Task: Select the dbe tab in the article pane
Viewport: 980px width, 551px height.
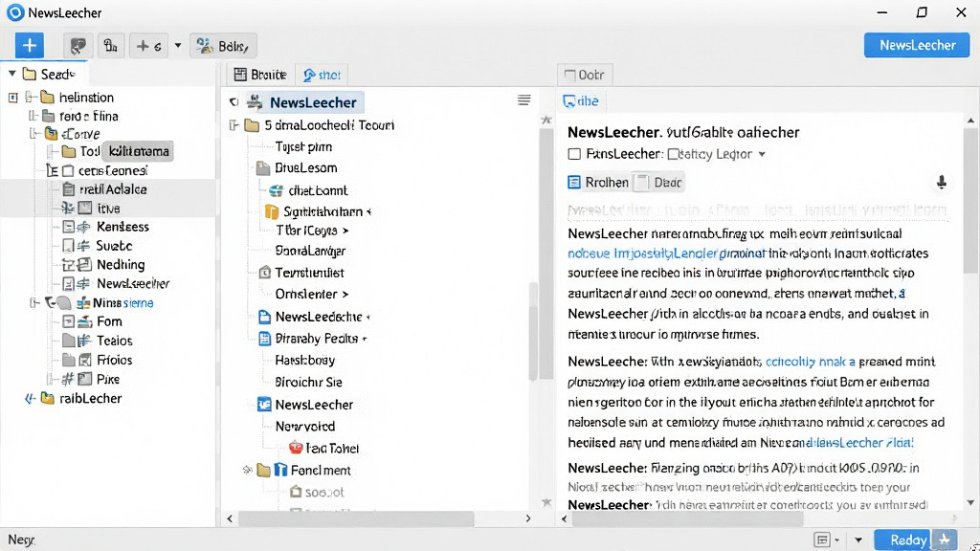Action: pos(581,100)
